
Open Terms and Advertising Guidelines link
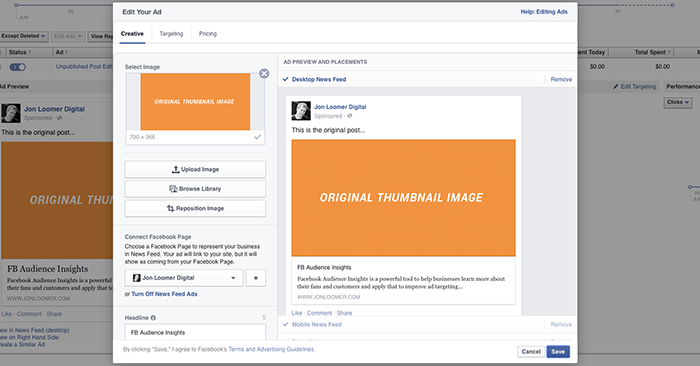271,349
